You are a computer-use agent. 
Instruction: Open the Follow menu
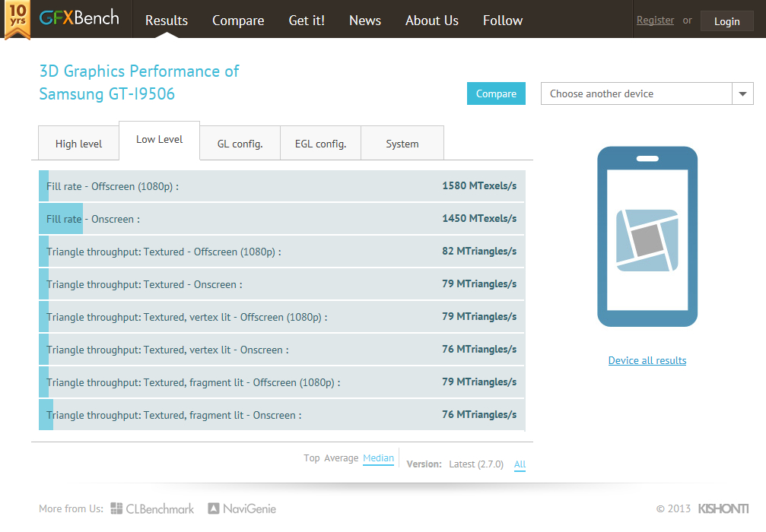[503, 21]
